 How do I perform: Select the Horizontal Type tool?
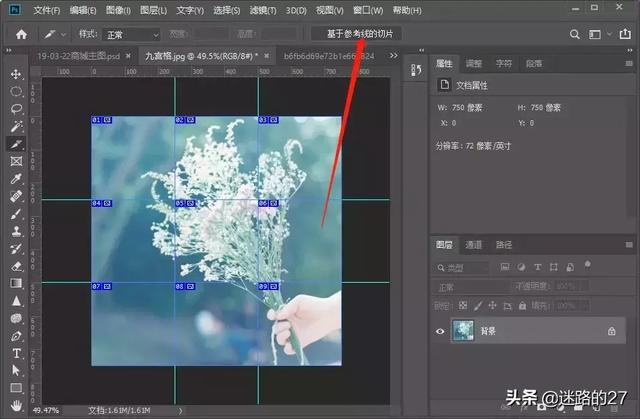click(17, 353)
